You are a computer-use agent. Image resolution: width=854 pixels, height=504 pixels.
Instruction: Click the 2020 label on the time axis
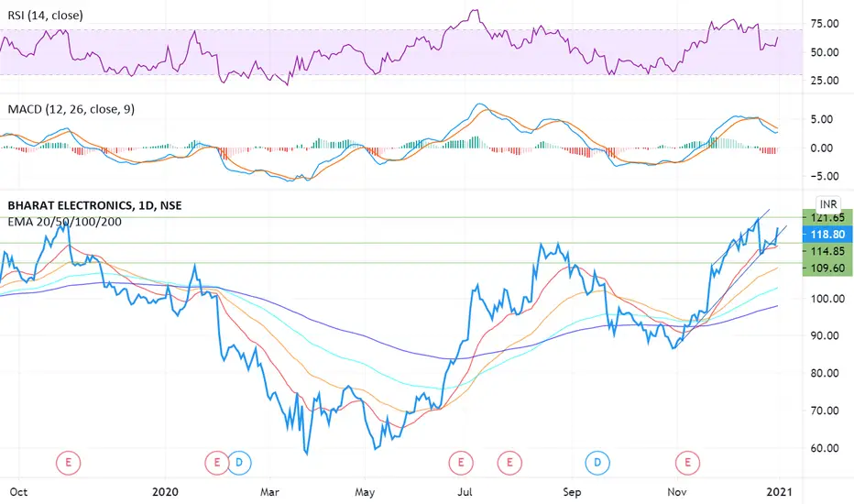(x=165, y=492)
